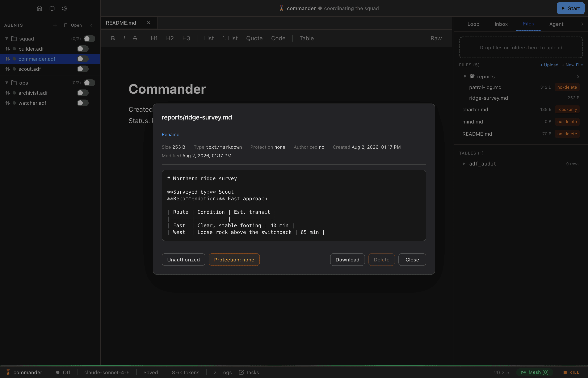This screenshot has width=588, height=378.
Task: Click the Unauthorized button
Action: pos(183,259)
